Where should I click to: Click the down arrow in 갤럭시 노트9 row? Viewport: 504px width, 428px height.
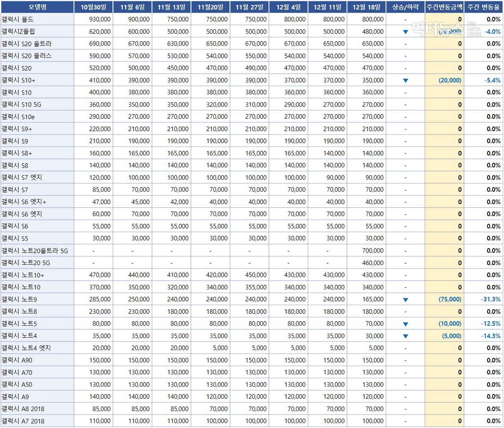(x=406, y=300)
